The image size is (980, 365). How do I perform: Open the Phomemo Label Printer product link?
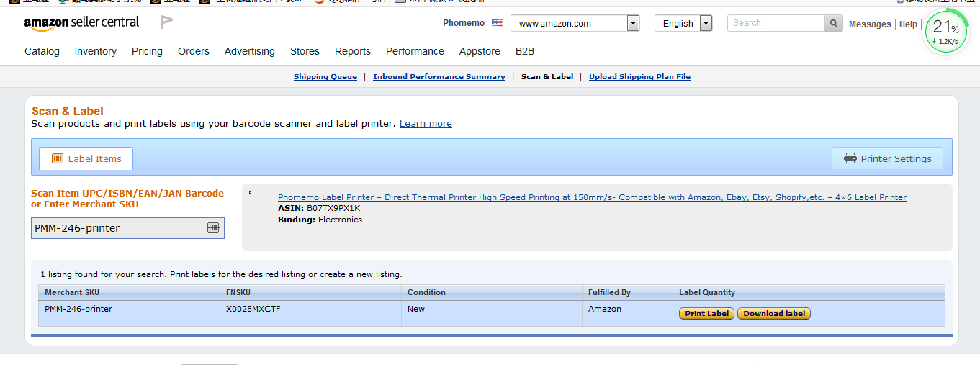click(592, 197)
